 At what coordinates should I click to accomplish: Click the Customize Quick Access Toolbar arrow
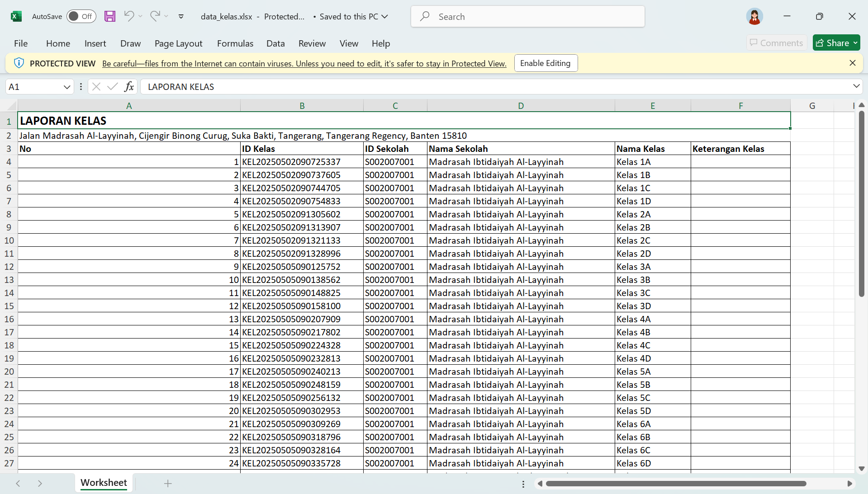pos(181,16)
